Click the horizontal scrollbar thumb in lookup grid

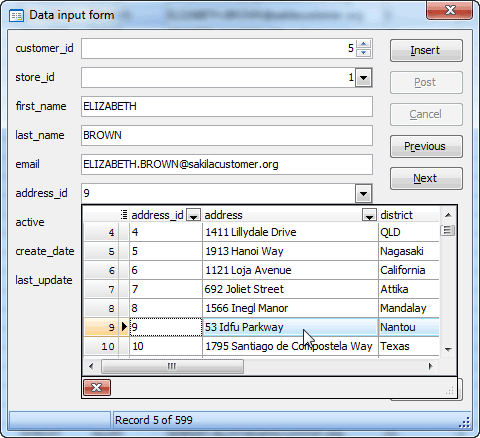coord(172,367)
